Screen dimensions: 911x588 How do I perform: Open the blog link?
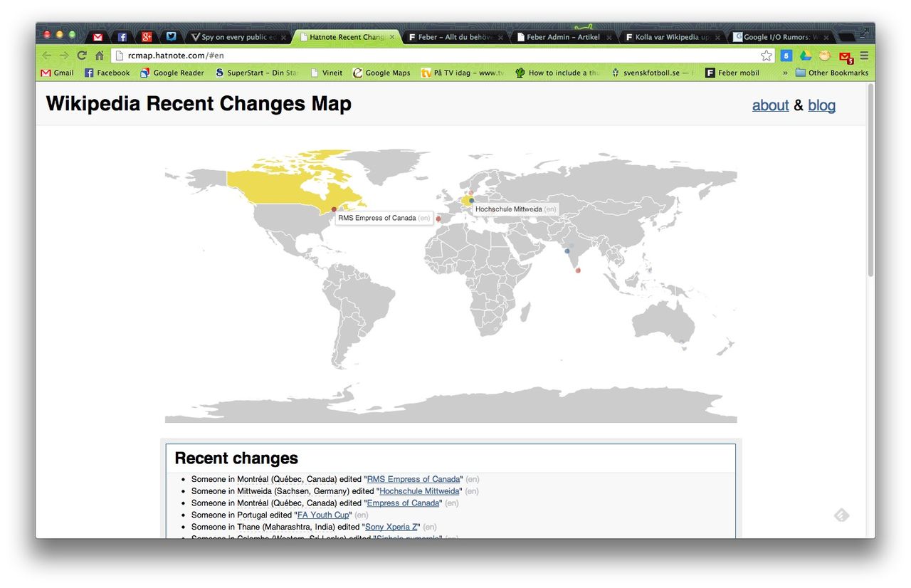[821, 105]
